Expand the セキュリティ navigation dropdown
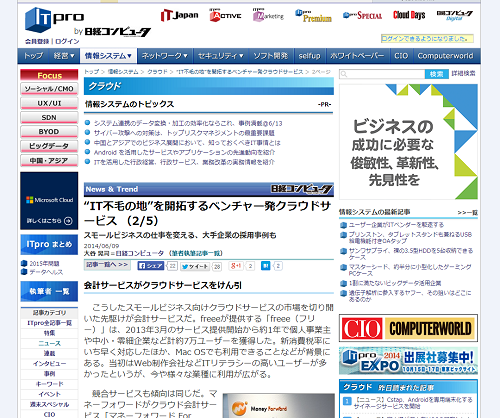Screen dimensions: 500x418 [221, 56]
